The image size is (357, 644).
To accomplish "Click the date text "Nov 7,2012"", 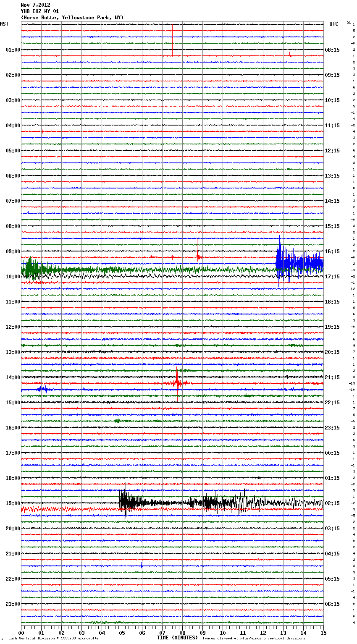I will pyautogui.click(x=35, y=5).
